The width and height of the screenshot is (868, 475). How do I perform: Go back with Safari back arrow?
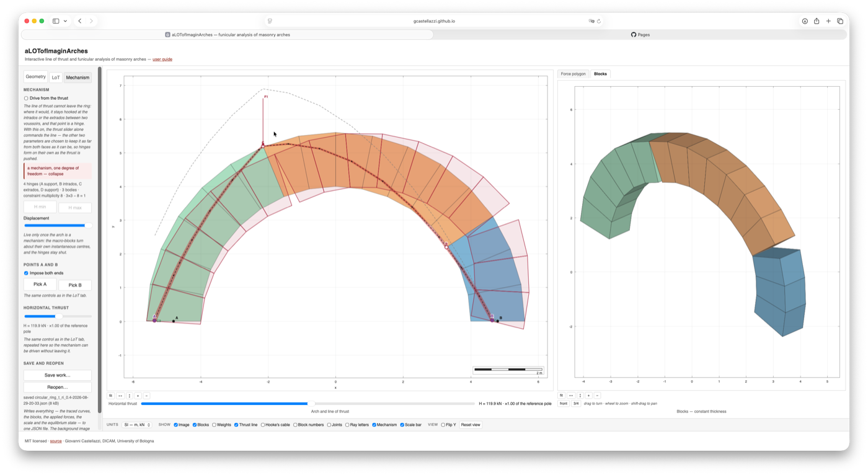[x=80, y=21]
